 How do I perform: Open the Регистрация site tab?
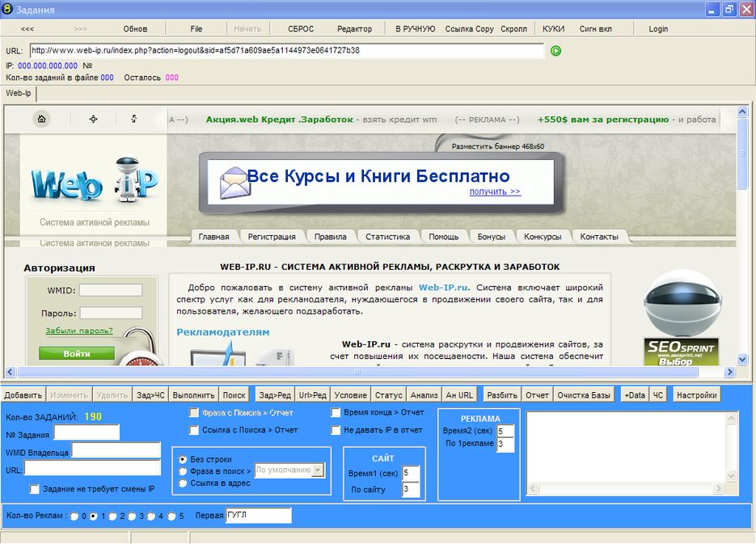pyautogui.click(x=272, y=237)
